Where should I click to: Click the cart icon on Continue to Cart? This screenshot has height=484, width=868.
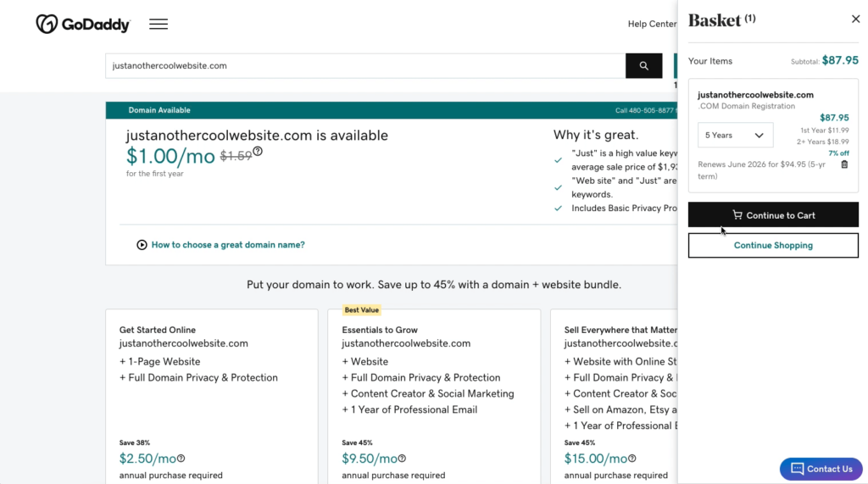coord(737,214)
